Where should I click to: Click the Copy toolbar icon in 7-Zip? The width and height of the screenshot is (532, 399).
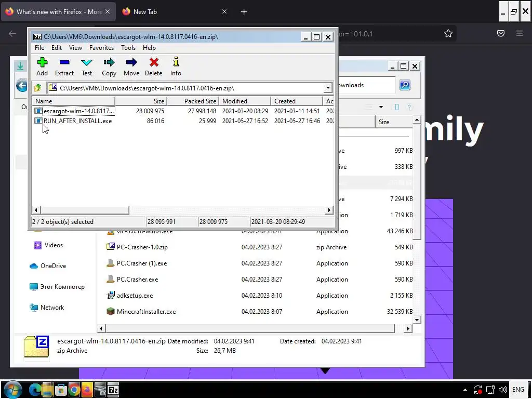pos(109,67)
